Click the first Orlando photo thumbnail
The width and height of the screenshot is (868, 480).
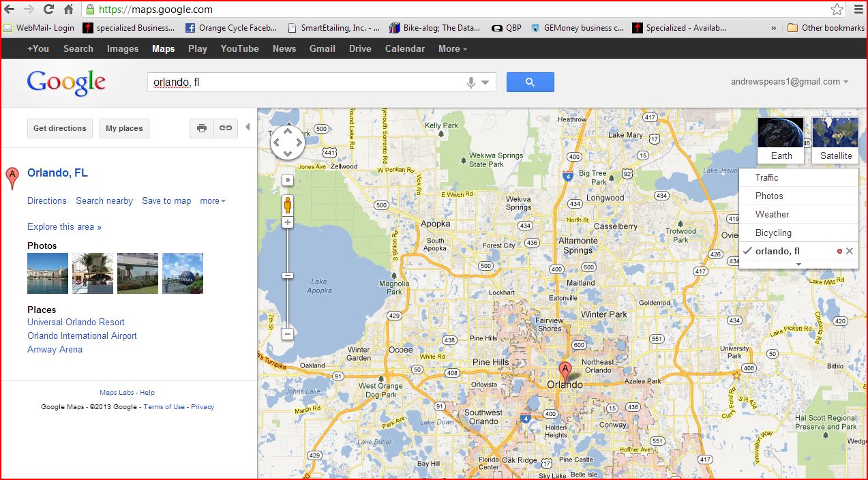pyautogui.click(x=47, y=273)
